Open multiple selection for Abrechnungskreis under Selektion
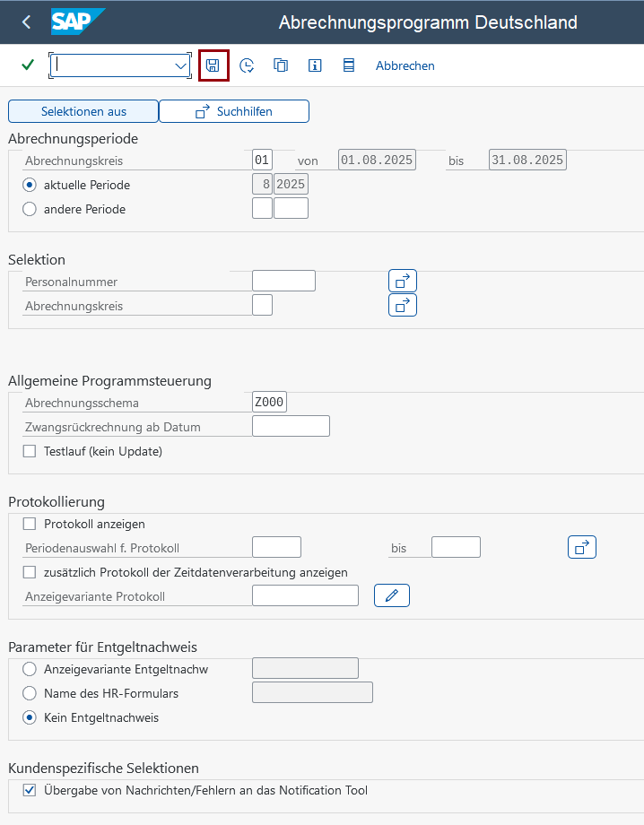644x825 pixels. [x=403, y=305]
